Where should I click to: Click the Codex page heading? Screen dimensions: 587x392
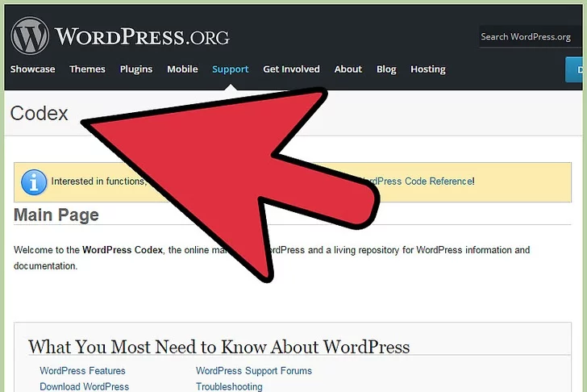pos(39,114)
